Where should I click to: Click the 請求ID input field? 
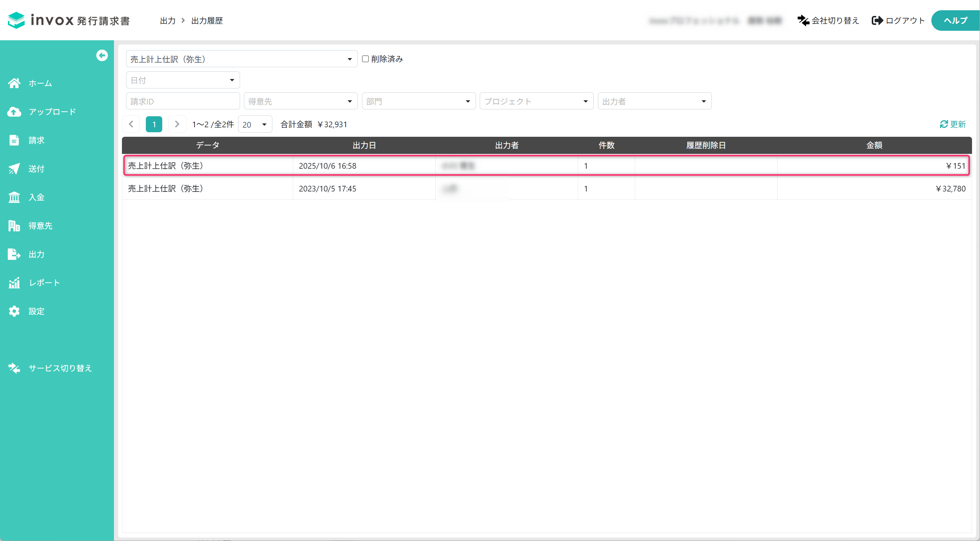(x=183, y=101)
